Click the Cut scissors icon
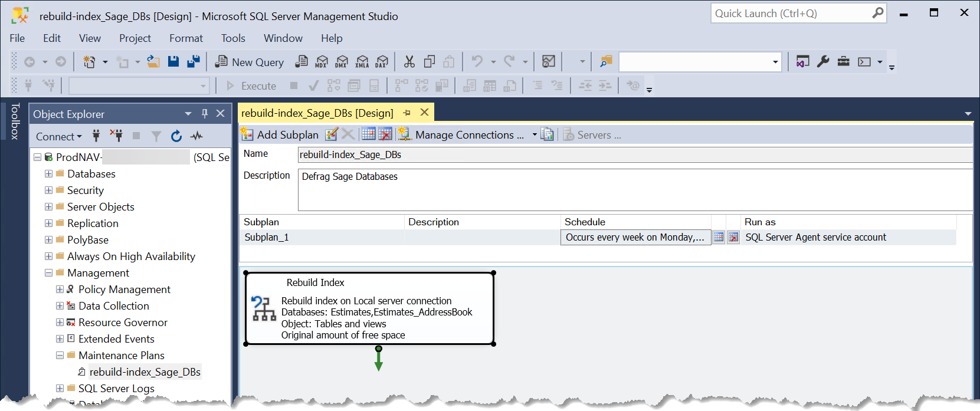 (409, 61)
